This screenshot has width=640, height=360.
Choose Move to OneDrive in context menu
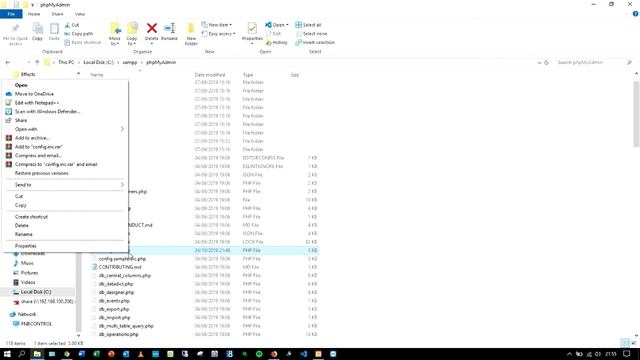(x=65, y=94)
